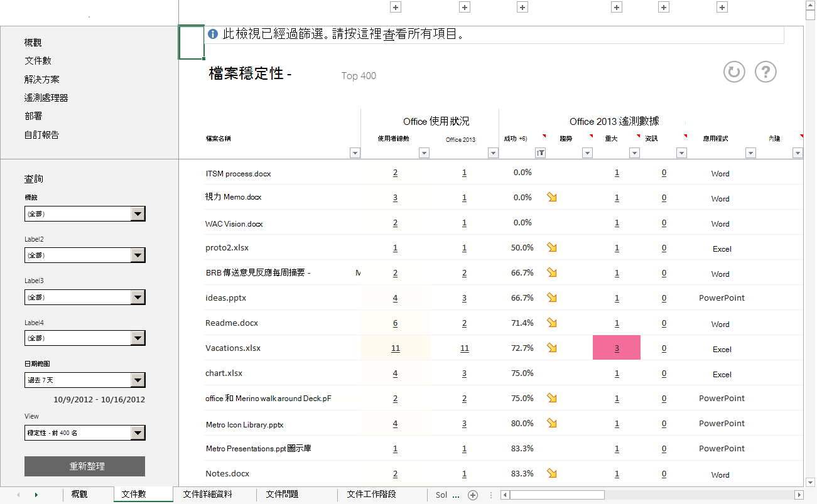Select the empty green-bordered cell at the top left
817x504 pixels.
(192, 43)
